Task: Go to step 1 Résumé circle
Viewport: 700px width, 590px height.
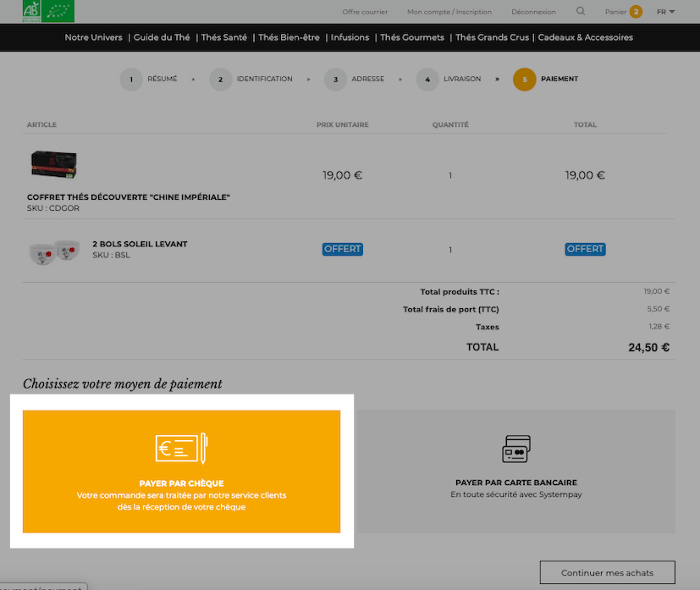Action: coord(131,80)
